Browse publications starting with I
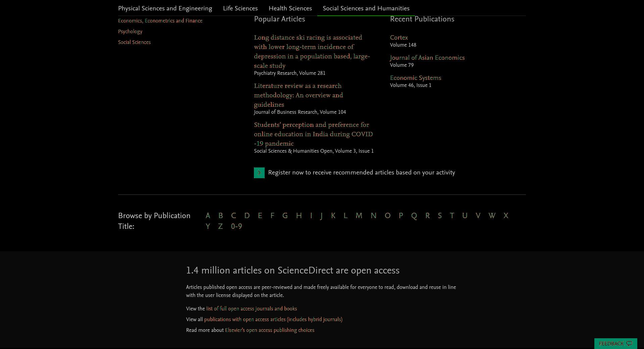 311,216
